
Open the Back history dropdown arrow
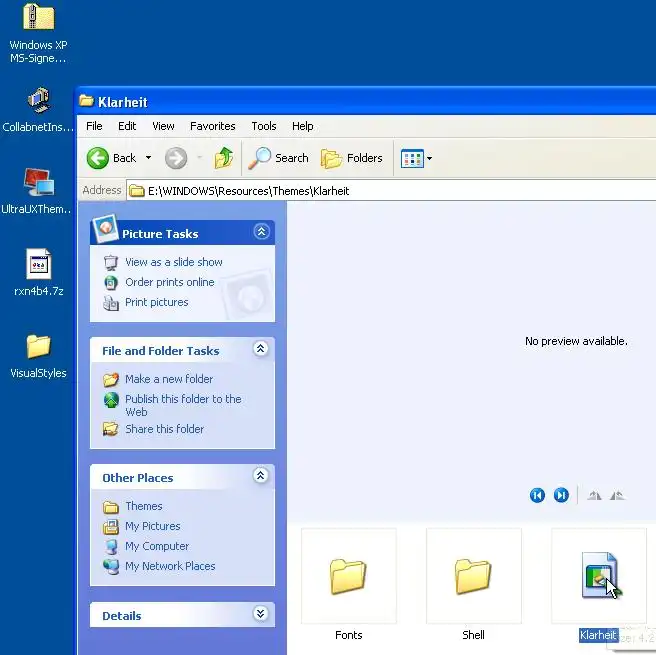pos(149,158)
